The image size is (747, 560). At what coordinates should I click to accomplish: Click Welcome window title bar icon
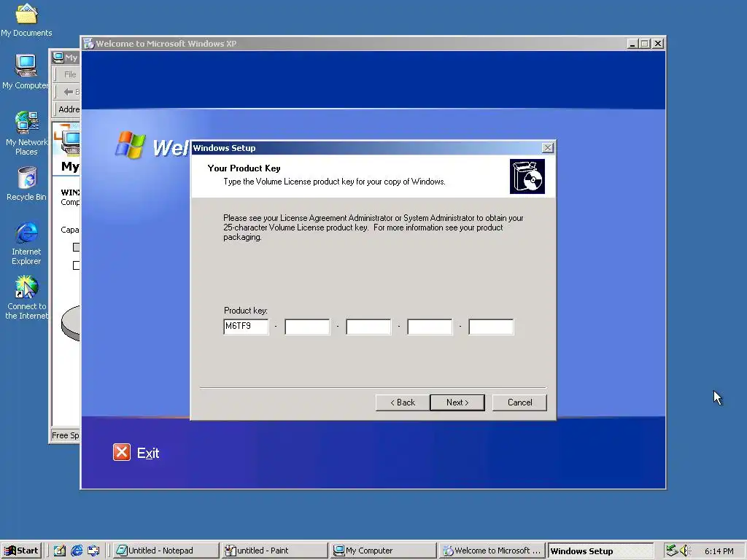88,44
